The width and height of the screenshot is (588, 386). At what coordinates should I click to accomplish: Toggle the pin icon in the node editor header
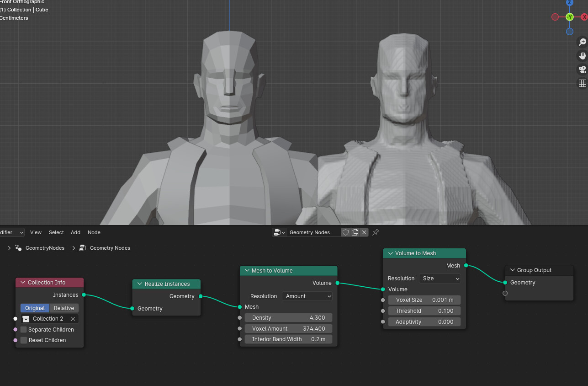click(x=375, y=232)
